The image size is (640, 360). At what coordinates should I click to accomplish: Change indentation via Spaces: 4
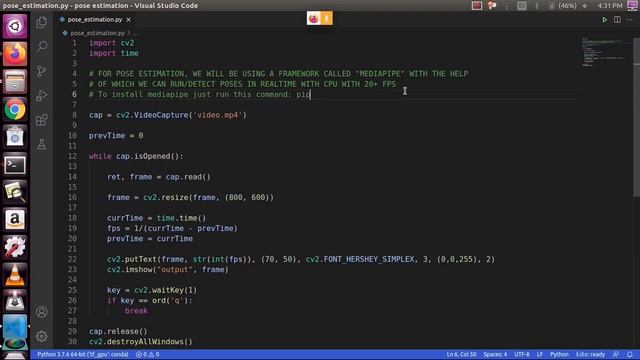495,354
